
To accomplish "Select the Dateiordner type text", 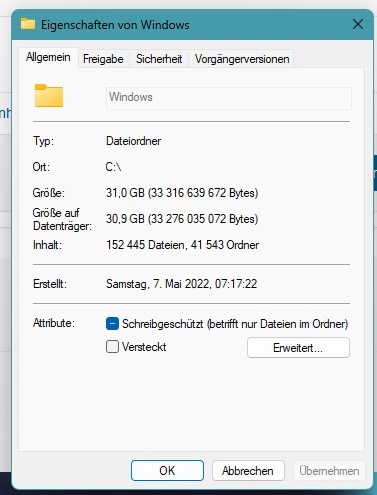I will click(133, 141).
